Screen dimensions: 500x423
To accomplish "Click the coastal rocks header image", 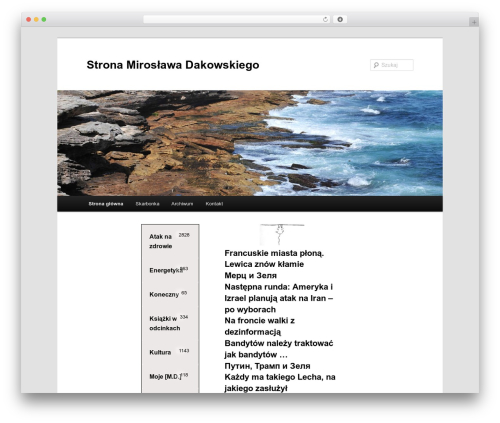I will [250, 143].
